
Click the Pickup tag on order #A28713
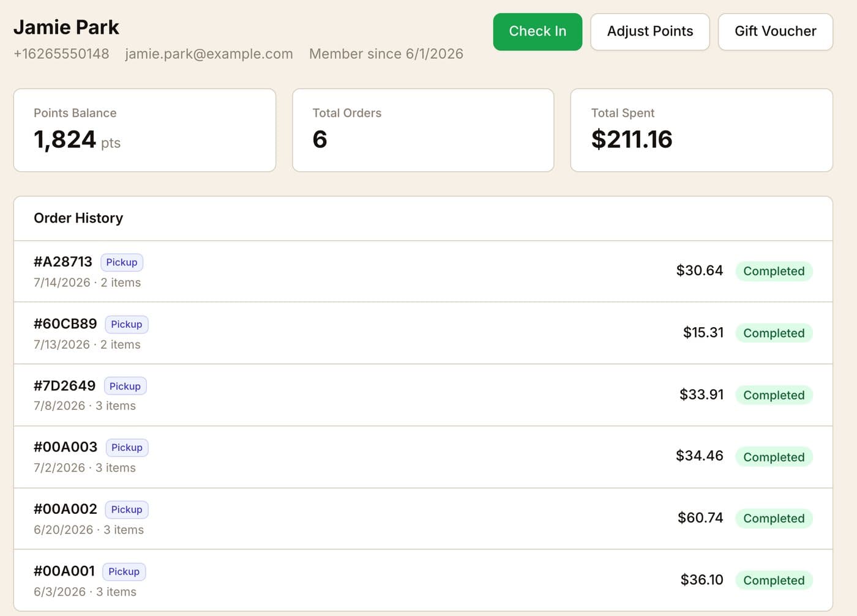click(122, 262)
